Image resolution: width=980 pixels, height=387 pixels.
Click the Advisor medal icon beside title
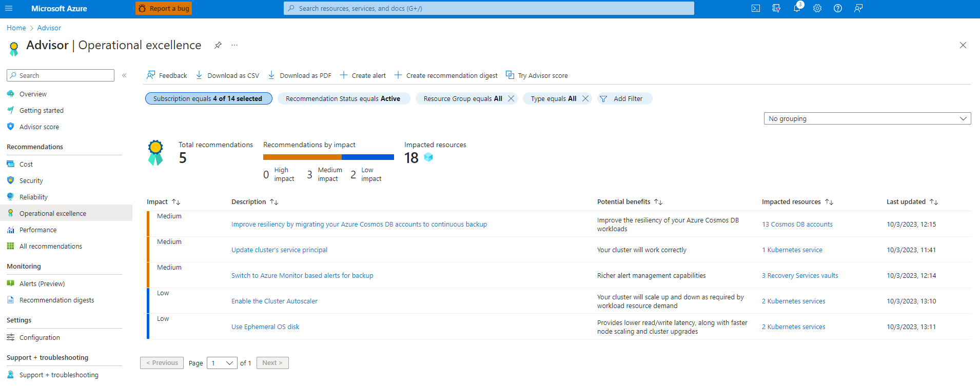14,48
